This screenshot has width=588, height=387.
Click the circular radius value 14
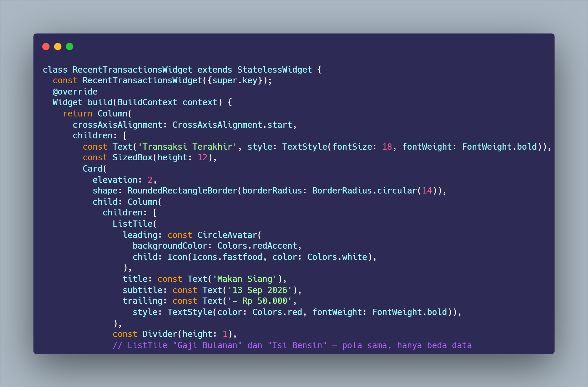(x=427, y=191)
